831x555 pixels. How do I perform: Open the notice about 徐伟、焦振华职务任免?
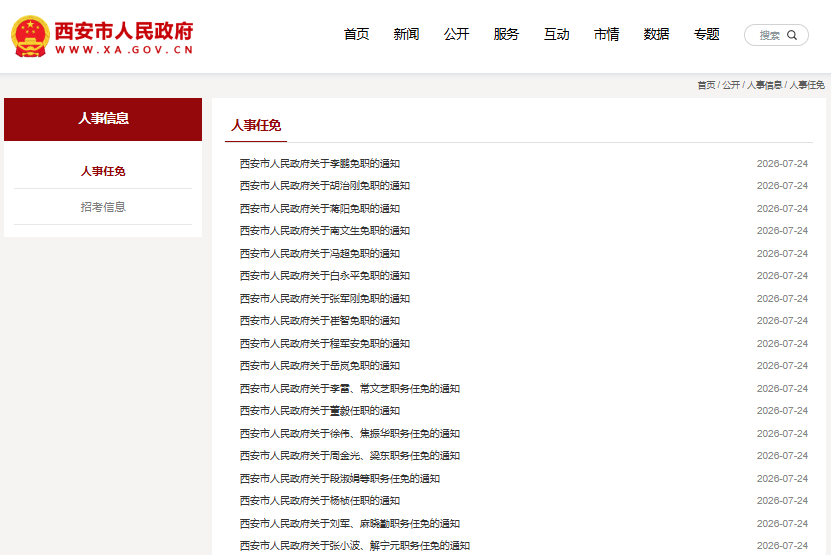(350, 434)
